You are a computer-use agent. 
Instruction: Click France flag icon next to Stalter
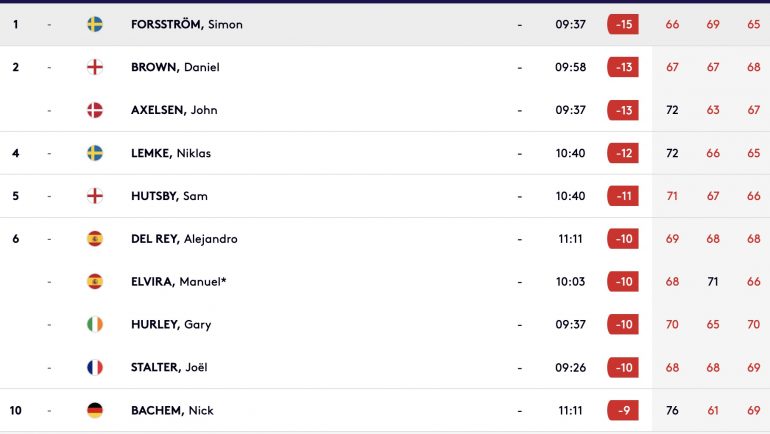pyautogui.click(x=95, y=367)
